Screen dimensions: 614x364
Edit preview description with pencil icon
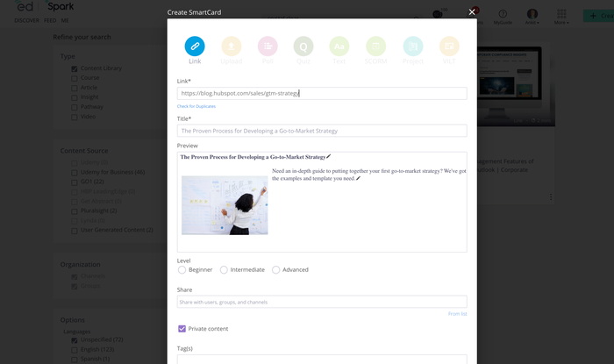click(358, 178)
